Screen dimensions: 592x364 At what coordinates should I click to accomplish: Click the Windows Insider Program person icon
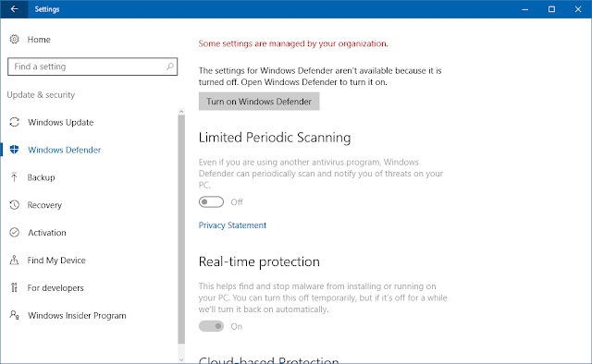point(15,315)
